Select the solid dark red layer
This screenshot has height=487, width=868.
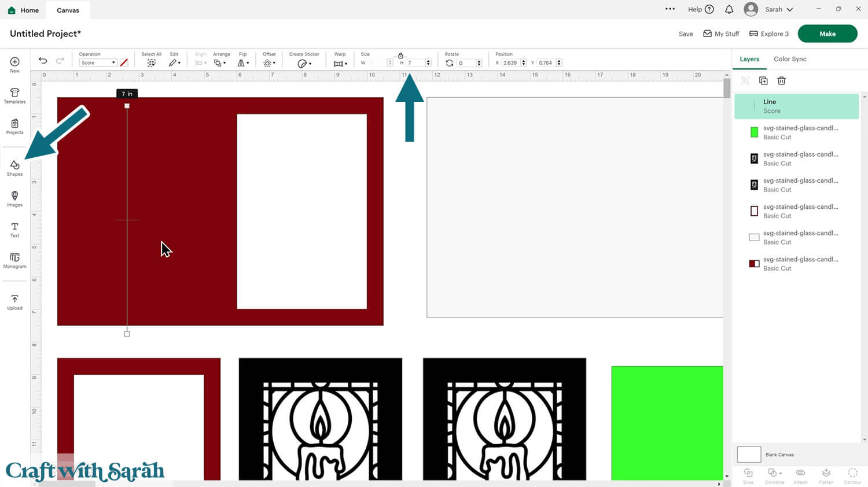click(x=796, y=264)
